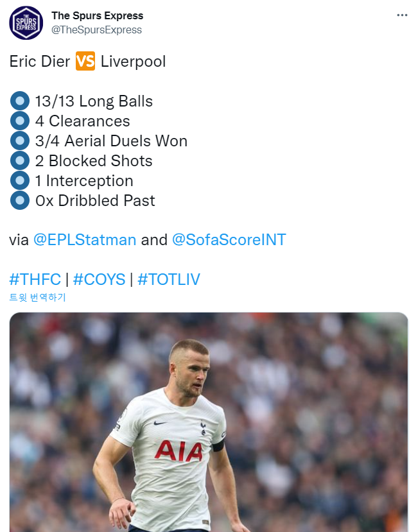
Task: Open the #COYS hashtag
Action: click(x=99, y=279)
